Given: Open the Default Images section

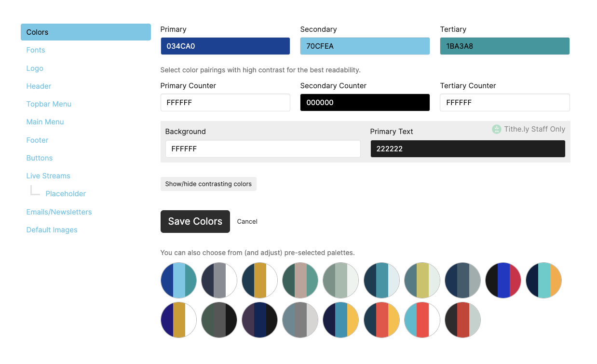Looking at the screenshot, I should coord(52,230).
